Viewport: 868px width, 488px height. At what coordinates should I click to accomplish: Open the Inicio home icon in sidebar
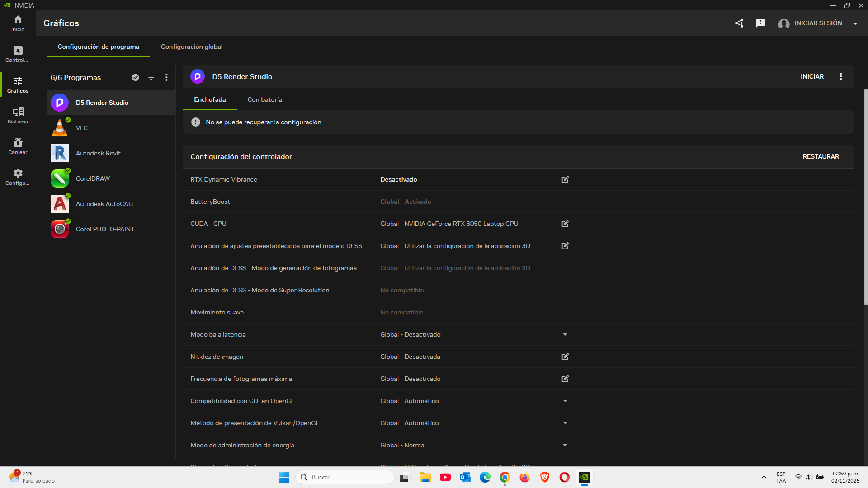point(18,23)
